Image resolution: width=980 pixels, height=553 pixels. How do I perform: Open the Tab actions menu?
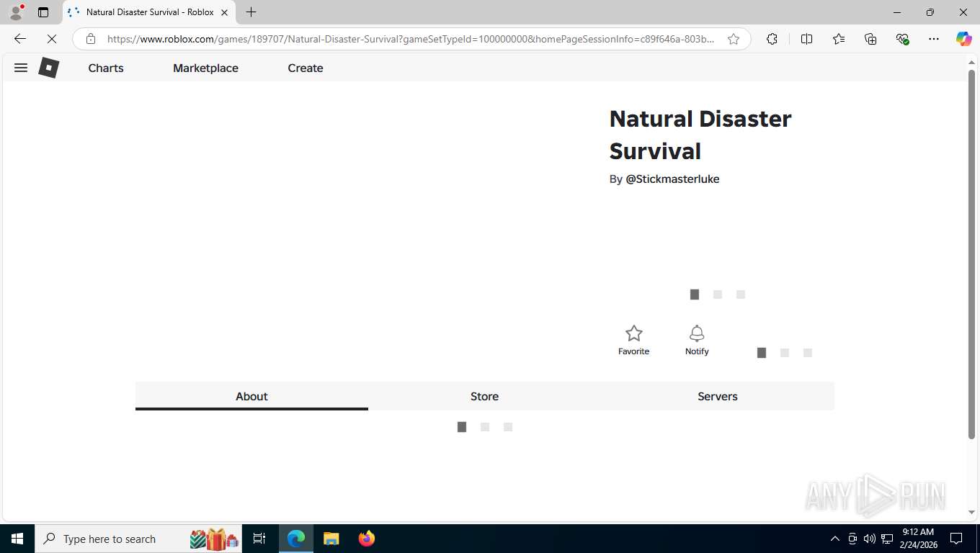point(43,12)
